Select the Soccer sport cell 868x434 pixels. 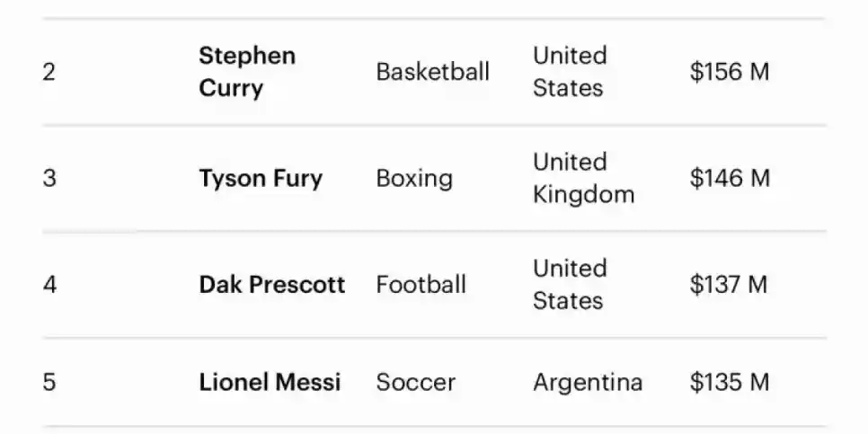click(415, 382)
